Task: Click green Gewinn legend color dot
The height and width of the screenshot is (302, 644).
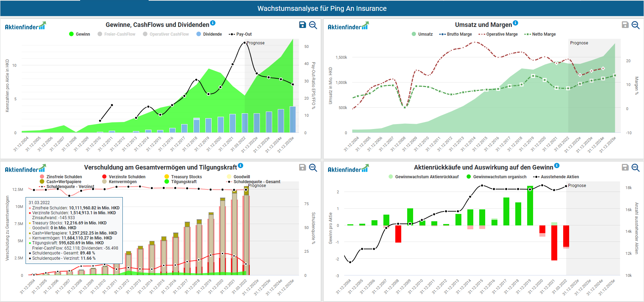Action: 71,34
